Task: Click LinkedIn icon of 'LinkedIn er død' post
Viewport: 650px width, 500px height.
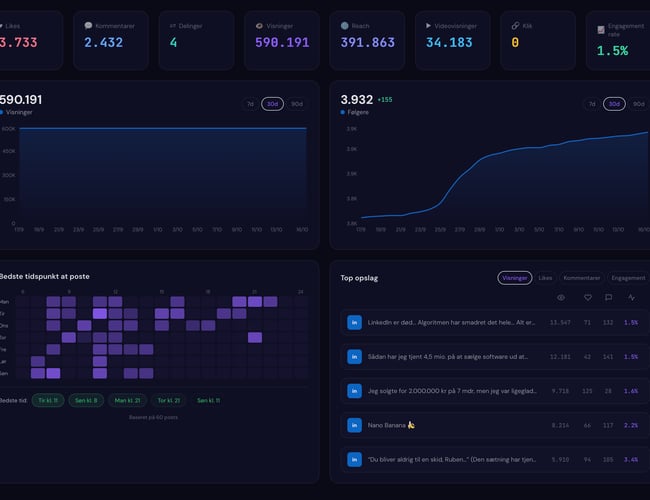Action: [354, 323]
